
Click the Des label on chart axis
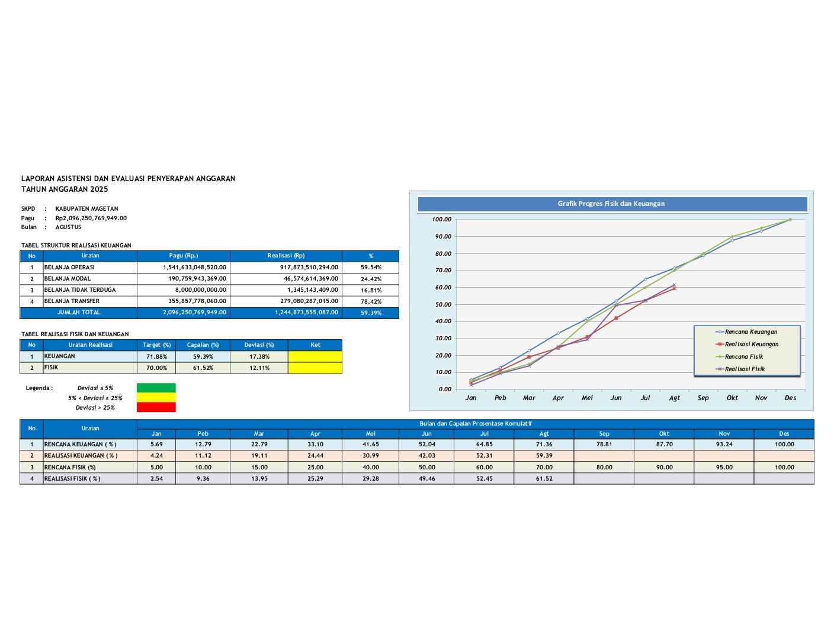pyautogui.click(x=790, y=398)
